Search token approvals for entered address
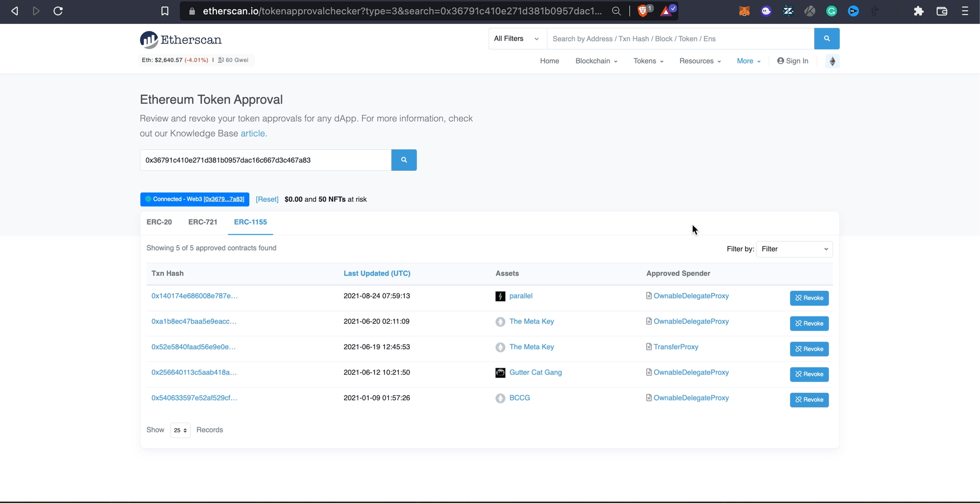This screenshot has height=503, width=980. (x=404, y=160)
